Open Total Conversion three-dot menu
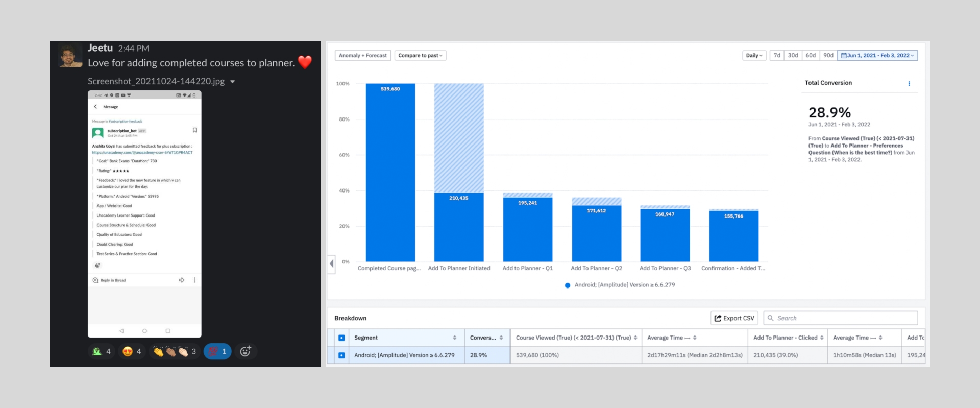This screenshot has height=408, width=980. point(909,83)
